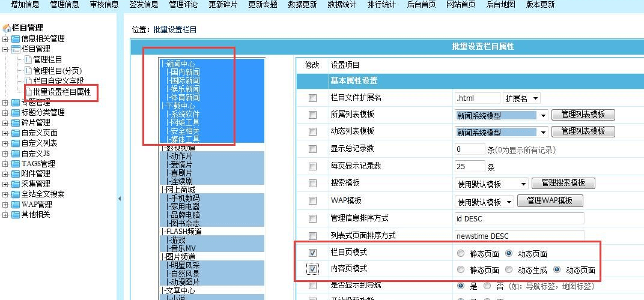Image resolution: width=644 pixels, height=300 pixels.
Task: Select 国际新闻 in the column list
Action: coord(185,80)
